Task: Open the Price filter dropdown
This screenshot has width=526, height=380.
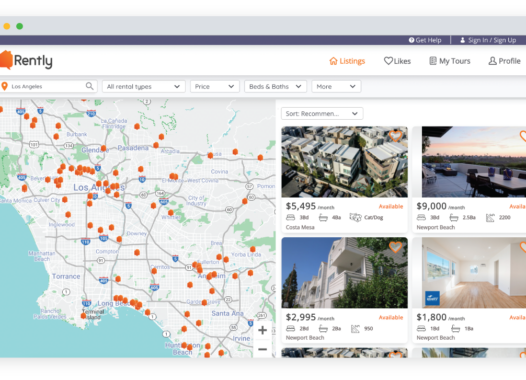Action: [x=215, y=87]
